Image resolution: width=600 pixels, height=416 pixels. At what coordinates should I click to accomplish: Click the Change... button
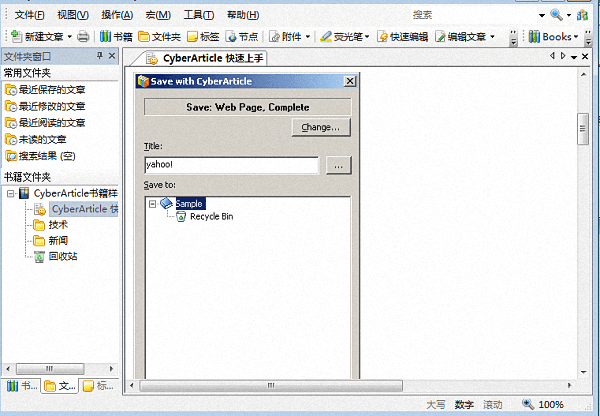click(x=320, y=127)
